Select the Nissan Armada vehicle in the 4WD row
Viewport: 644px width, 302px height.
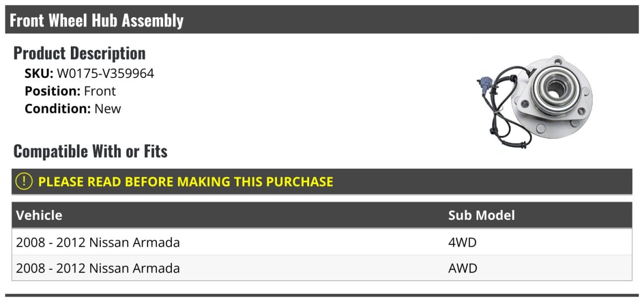pyautogui.click(x=98, y=242)
